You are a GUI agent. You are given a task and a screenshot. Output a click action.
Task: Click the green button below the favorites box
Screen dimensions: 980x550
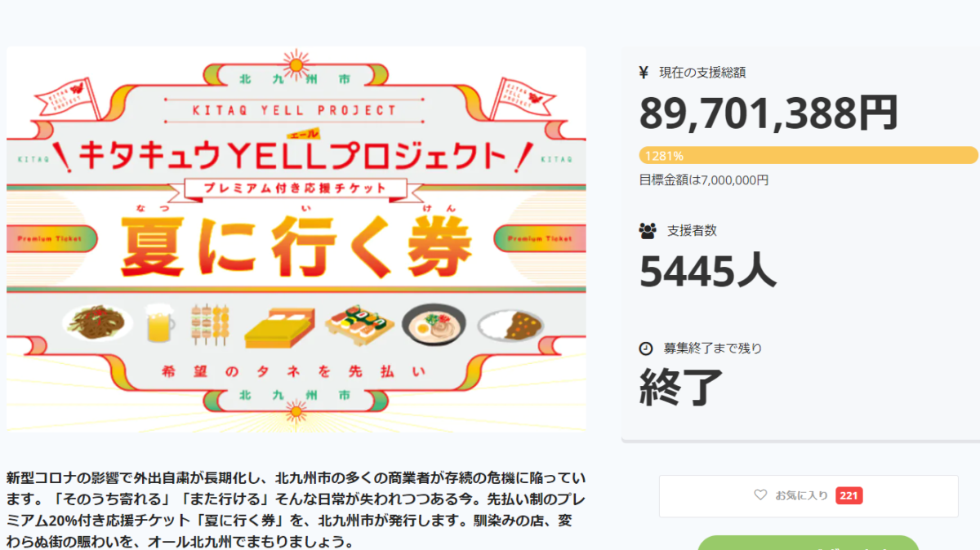click(808, 543)
